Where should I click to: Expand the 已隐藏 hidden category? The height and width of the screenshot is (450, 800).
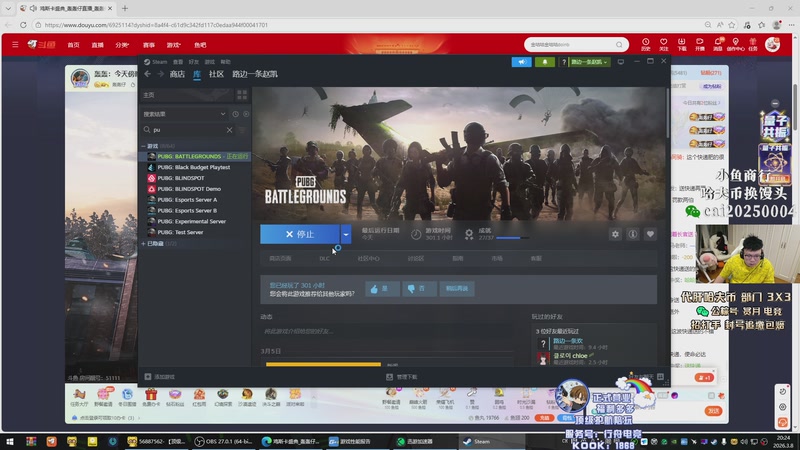tap(143, 243)
